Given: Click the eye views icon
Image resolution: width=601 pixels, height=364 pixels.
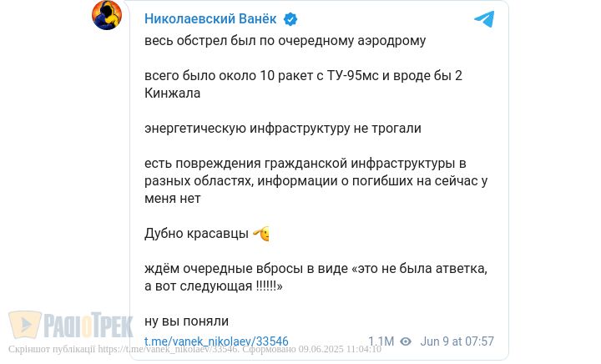Looking at the screenshot, I should click(406, 341).
